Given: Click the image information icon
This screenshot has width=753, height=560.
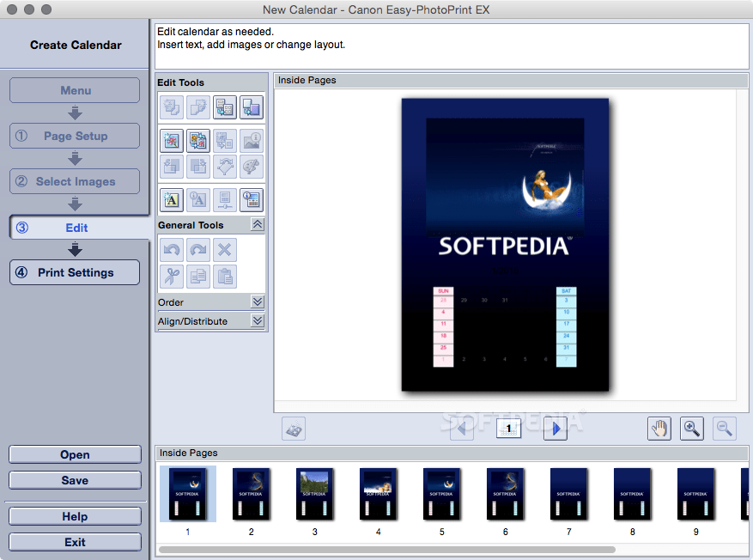Looking at the screenshot, I should click(252, 140).
